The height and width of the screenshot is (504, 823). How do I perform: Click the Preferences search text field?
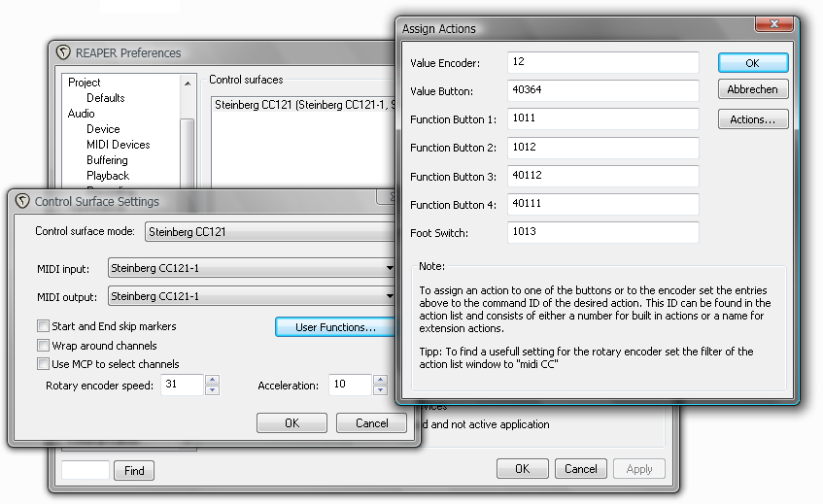click(86, 470)
